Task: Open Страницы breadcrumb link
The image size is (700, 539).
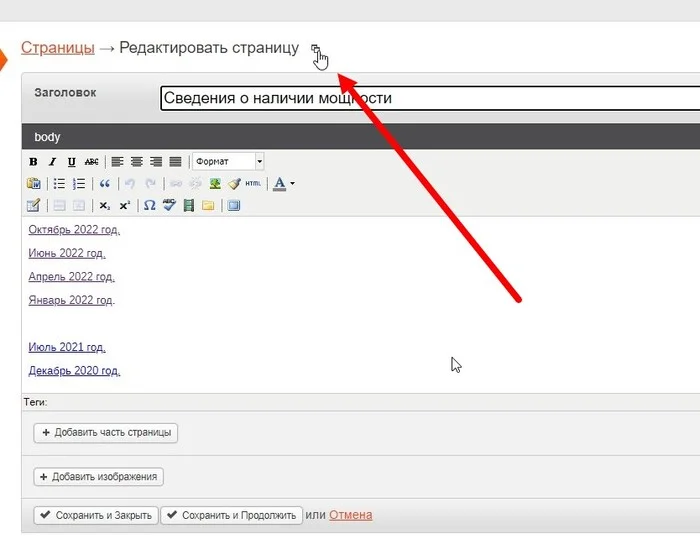Action: pyautogui.click(x=58, y=48)
